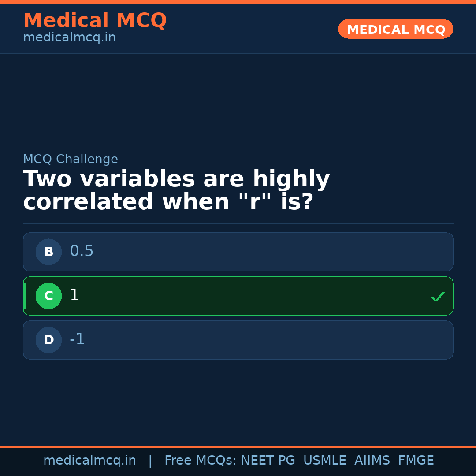Click the "Free MCQs:" text in footer
476x476 pixels.
pyautogui.click(x=201, y=461)
